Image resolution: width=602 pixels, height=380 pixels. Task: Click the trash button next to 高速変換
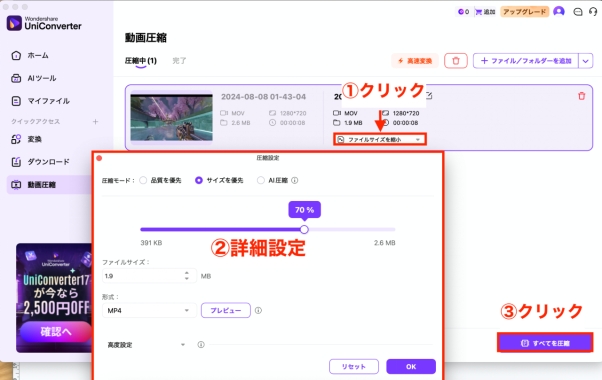(456, 61)
